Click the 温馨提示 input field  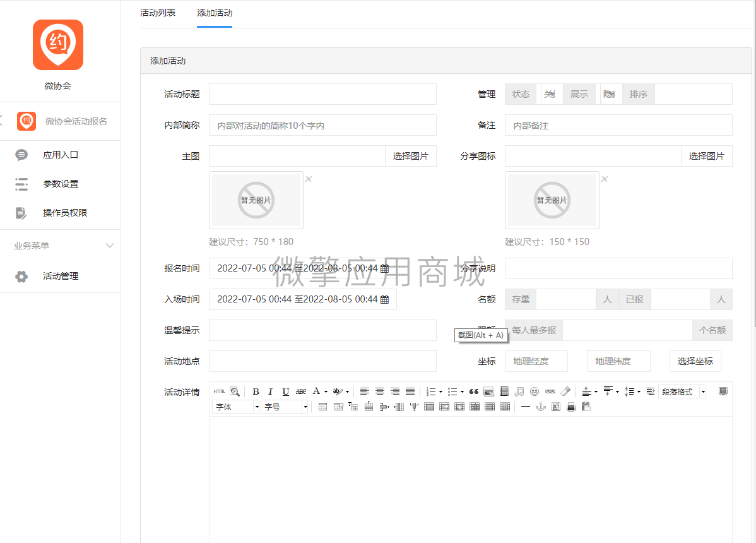tap(322, 330)
